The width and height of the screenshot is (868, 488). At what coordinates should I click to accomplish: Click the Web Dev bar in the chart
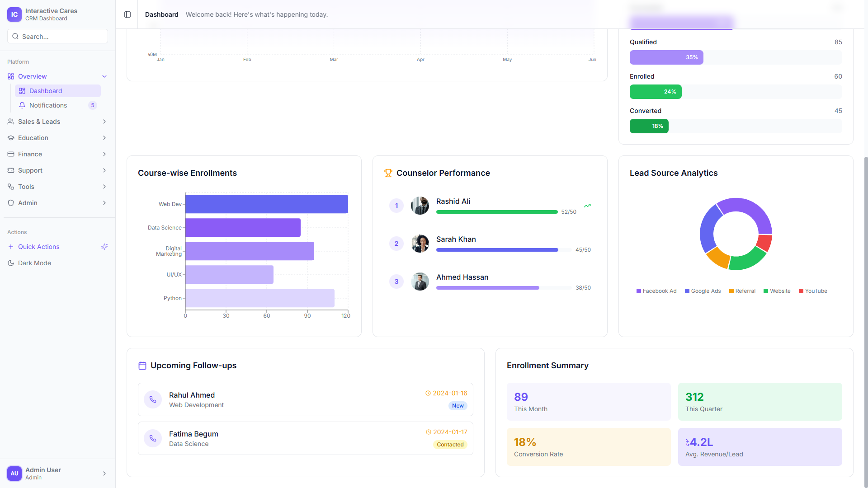click(266, 204)
